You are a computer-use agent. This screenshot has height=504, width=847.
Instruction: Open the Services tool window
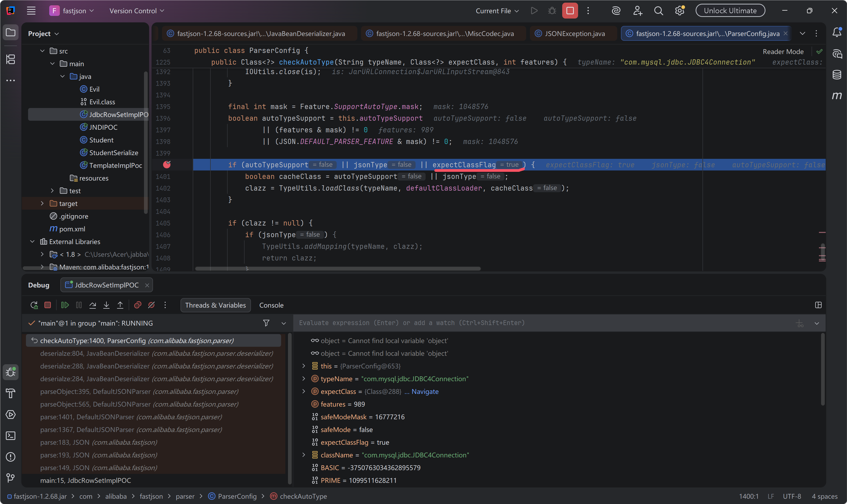pyautogui.click(x=11, y=414)
